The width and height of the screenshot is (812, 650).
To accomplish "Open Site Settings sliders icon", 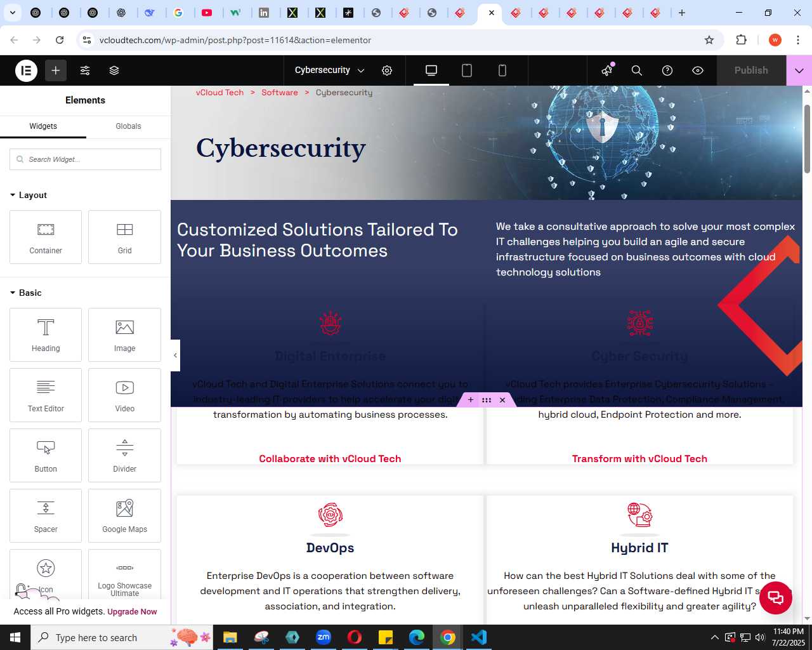I will pos(85,70).
